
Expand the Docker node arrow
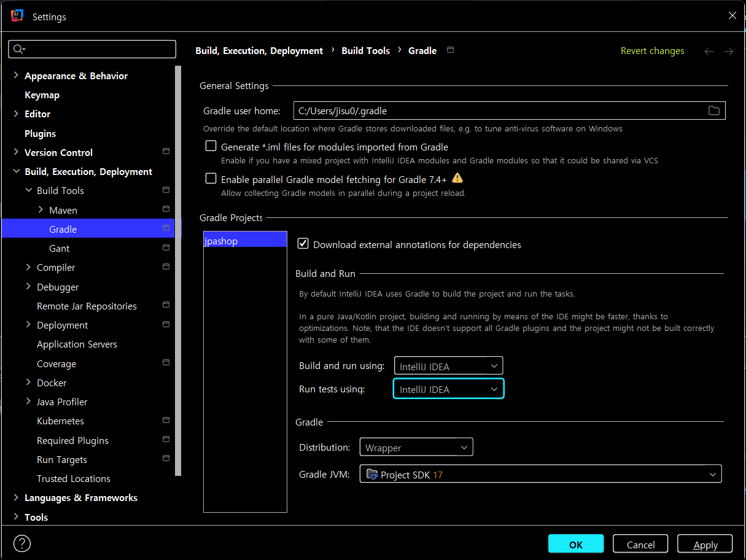click(x=28, y=383)
